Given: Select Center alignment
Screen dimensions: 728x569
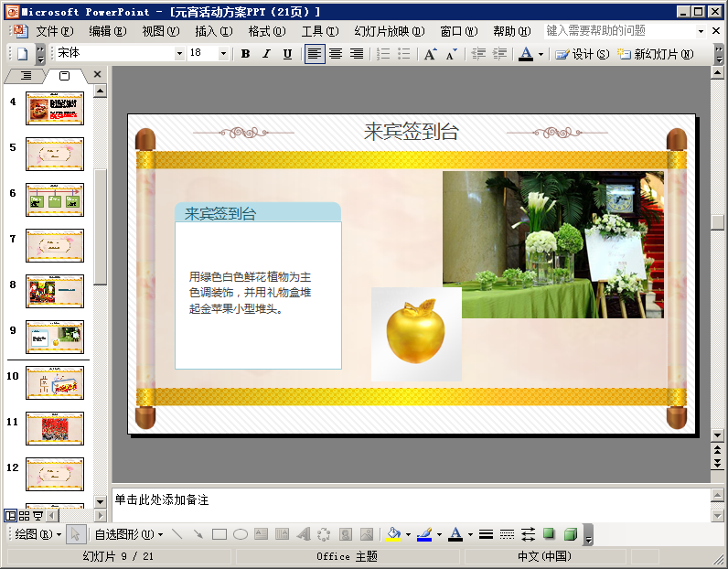Looking at the screenshot, I should (336, 54).
